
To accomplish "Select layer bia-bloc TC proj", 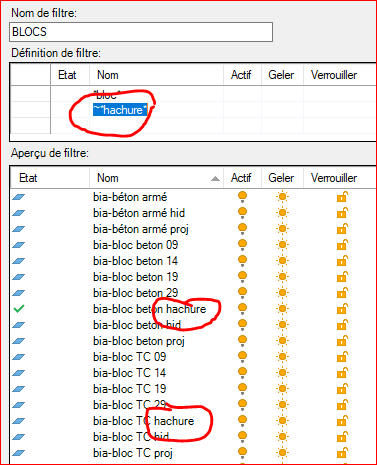I will (x=133, y=453).
